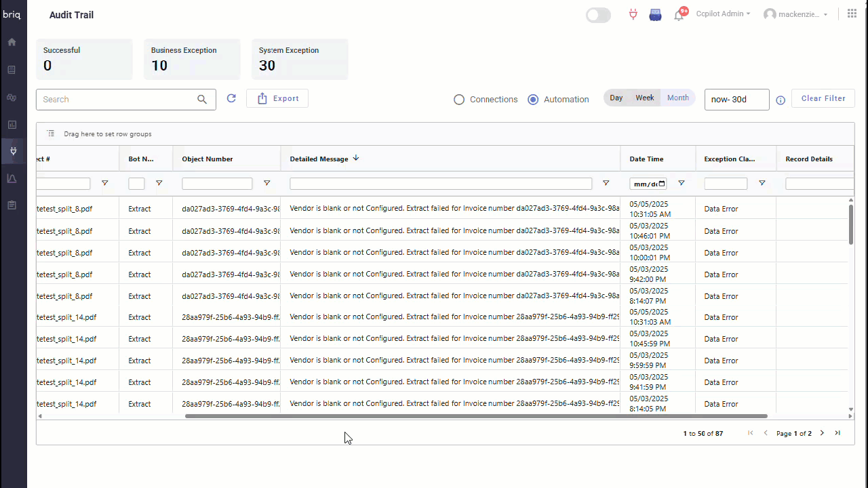Open the Business Exception count card
This screenshot has width=868, height=488.
[192, 60]
